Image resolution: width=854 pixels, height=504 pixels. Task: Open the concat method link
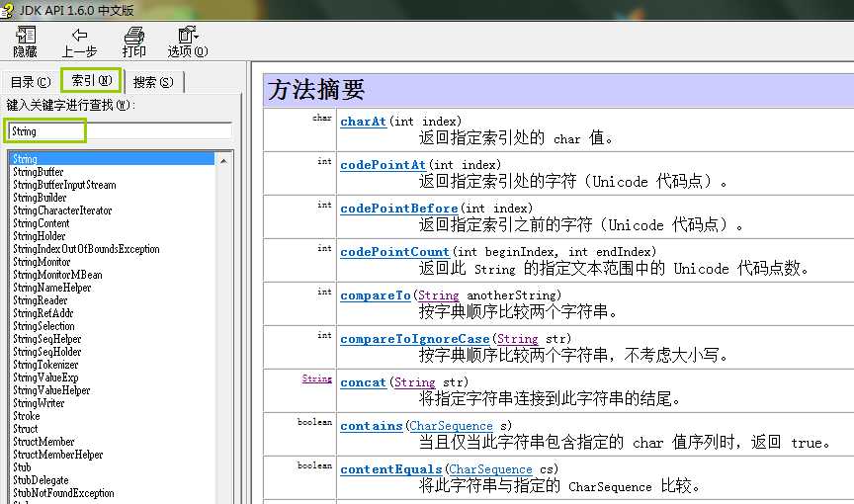click(x=364, y=382)
